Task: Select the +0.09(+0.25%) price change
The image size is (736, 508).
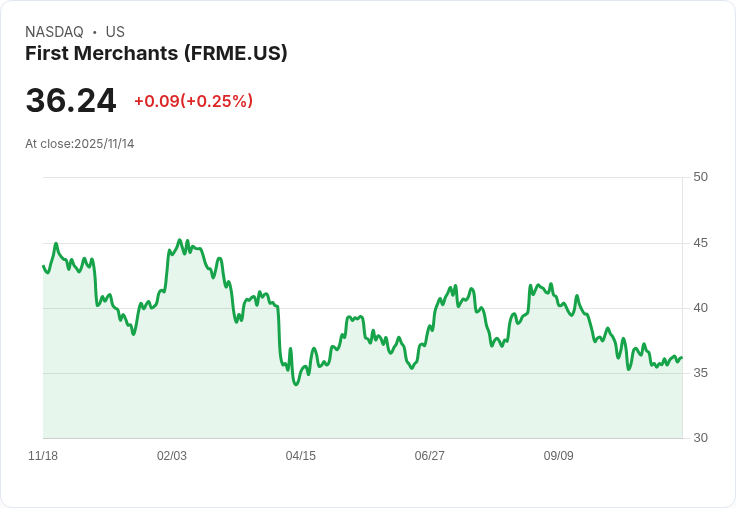Action: pyautogui.click(x=193, y=101)
